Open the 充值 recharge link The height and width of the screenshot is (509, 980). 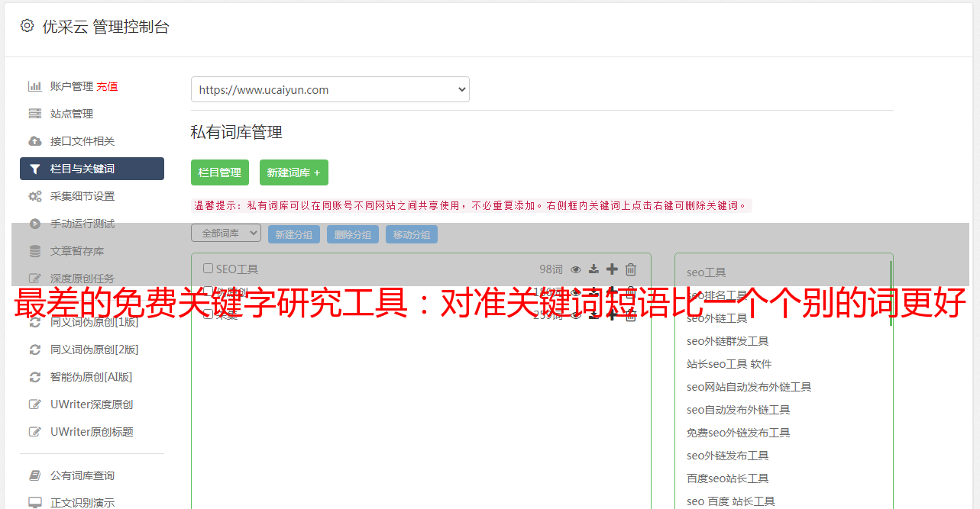click(x=107, y=86)
